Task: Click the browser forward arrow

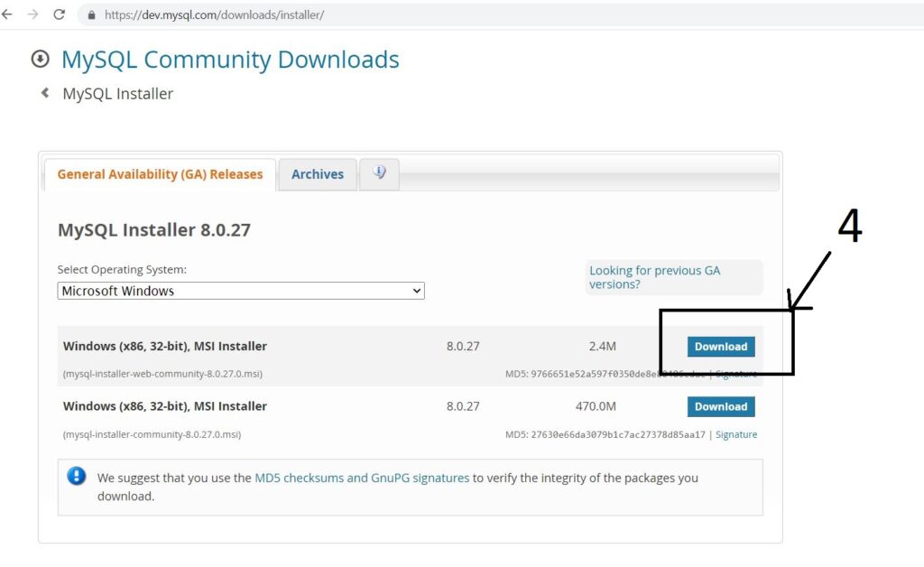Action: [33, 14]
